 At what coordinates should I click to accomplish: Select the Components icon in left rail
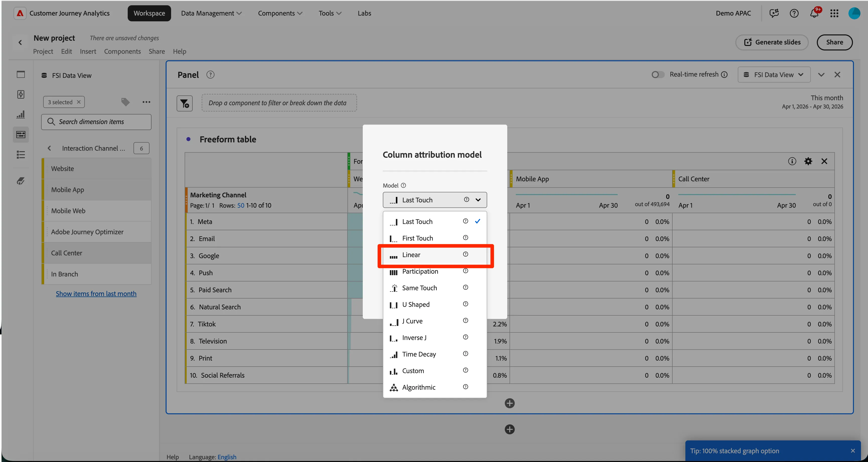21,135
